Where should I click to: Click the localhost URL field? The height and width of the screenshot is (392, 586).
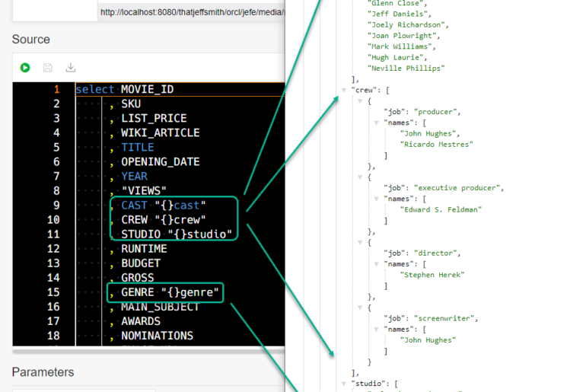coord(190,12)
